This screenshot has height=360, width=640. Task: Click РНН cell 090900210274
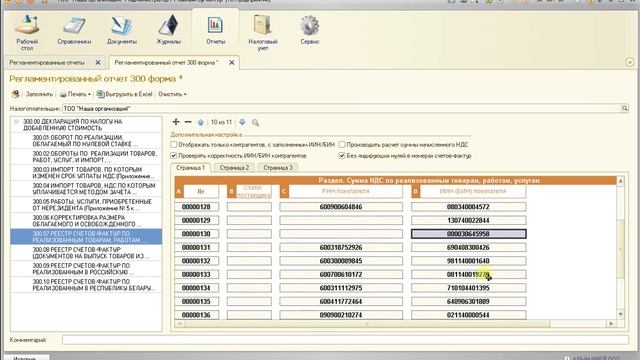pos(341,315)
